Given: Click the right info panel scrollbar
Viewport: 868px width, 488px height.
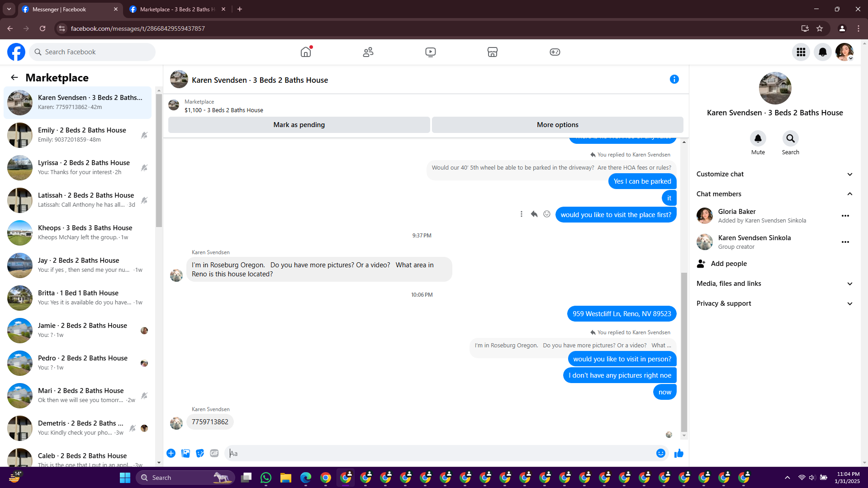Looking at the screenshot, I should click(864, 253).
